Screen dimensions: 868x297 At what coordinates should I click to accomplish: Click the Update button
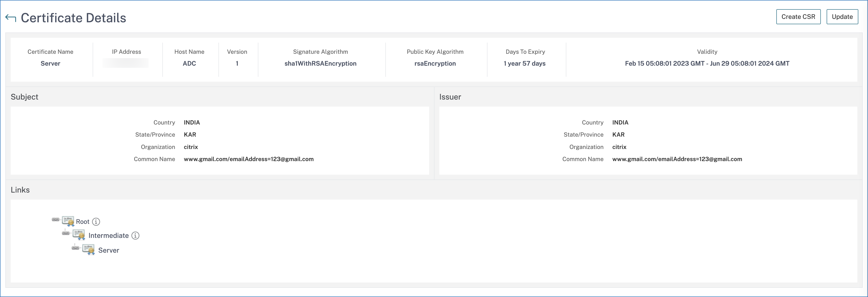pyautogui.click(x=842, y=17)
